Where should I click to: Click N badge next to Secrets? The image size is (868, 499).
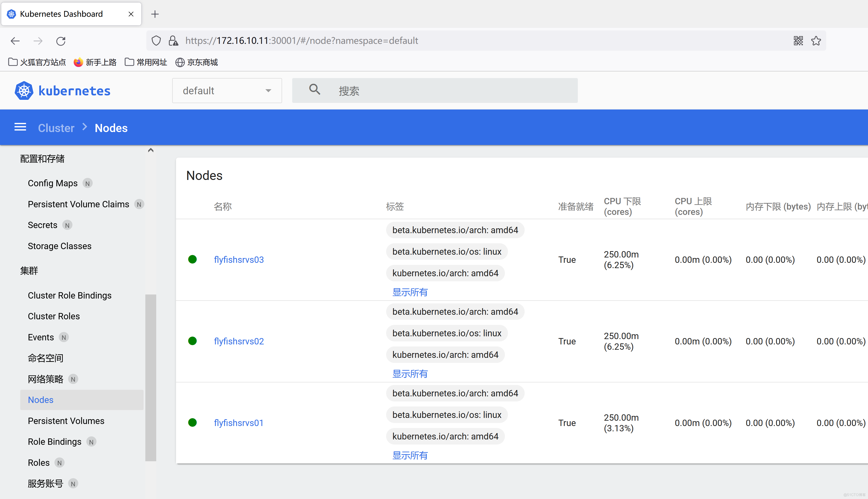67,225
